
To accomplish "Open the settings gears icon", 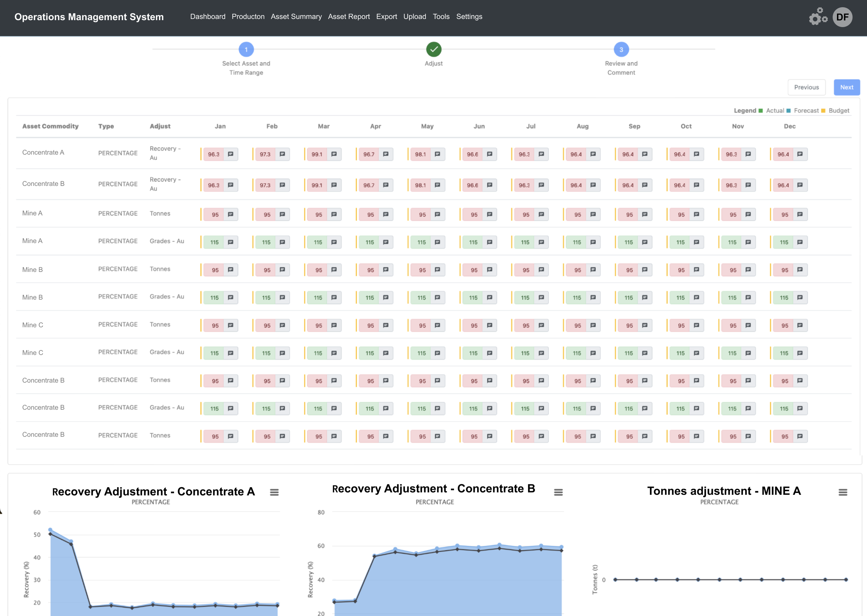I will [818, 17].
